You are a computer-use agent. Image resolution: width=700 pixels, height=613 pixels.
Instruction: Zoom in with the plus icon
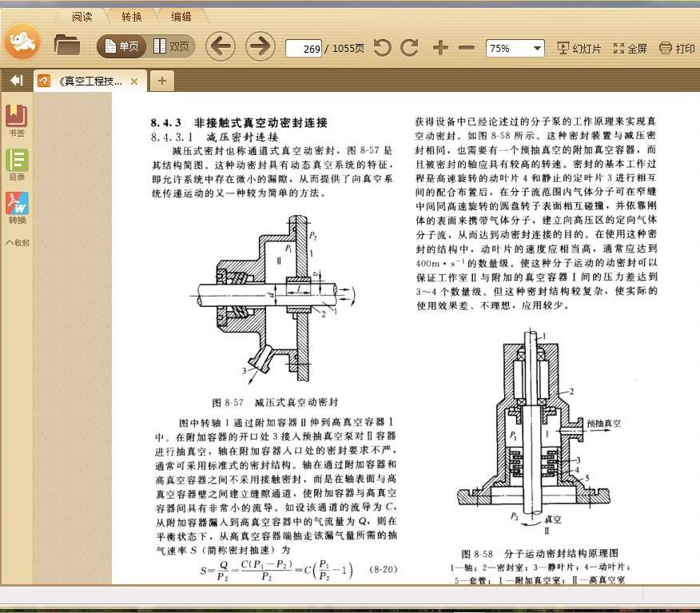[x=440, y=47]
